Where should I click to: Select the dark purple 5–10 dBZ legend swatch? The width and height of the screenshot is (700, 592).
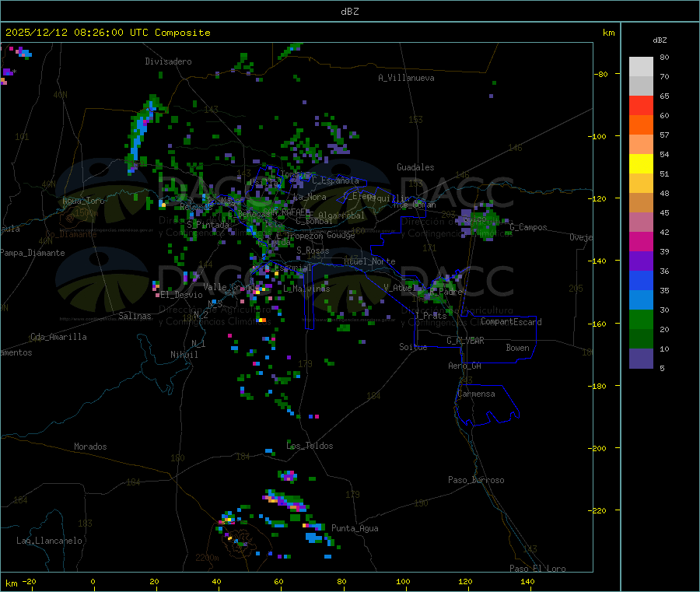tap(641, 359)
